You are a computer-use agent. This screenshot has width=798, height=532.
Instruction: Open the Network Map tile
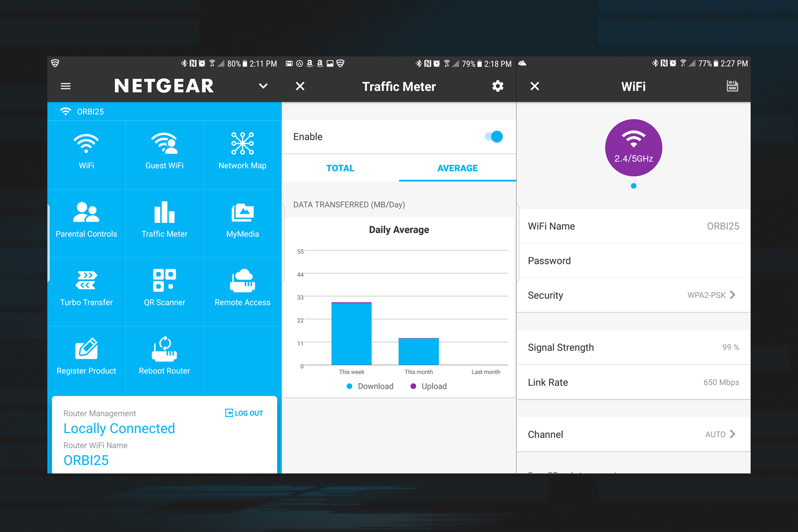point(243,155)
